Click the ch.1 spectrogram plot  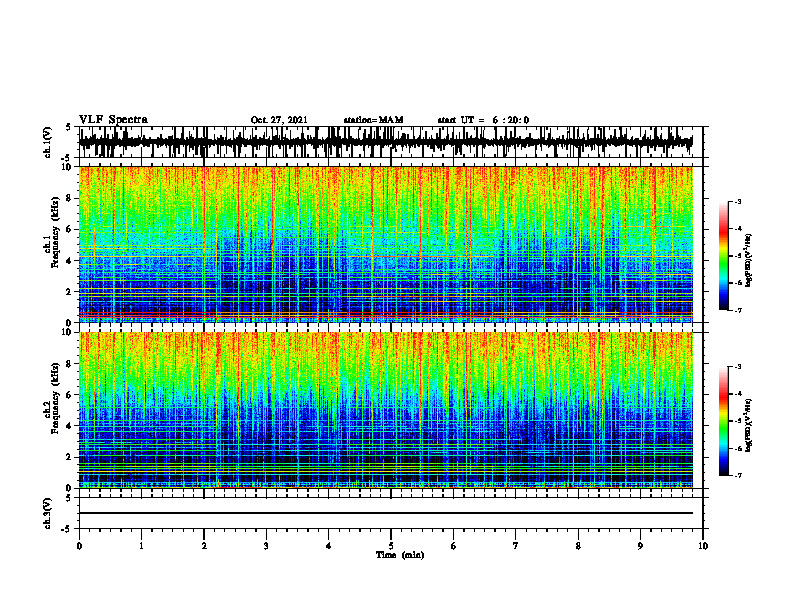385,244
